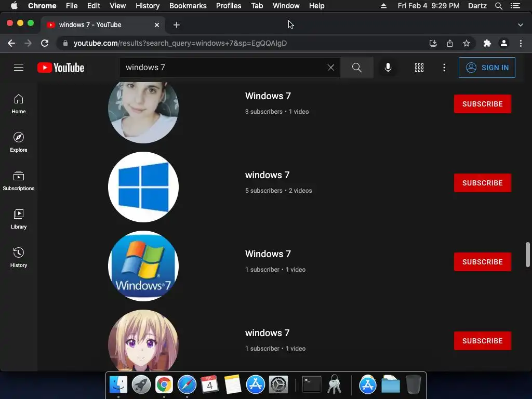
Task: Open the Chrome extensions puzzle icon
Action: 487,43
